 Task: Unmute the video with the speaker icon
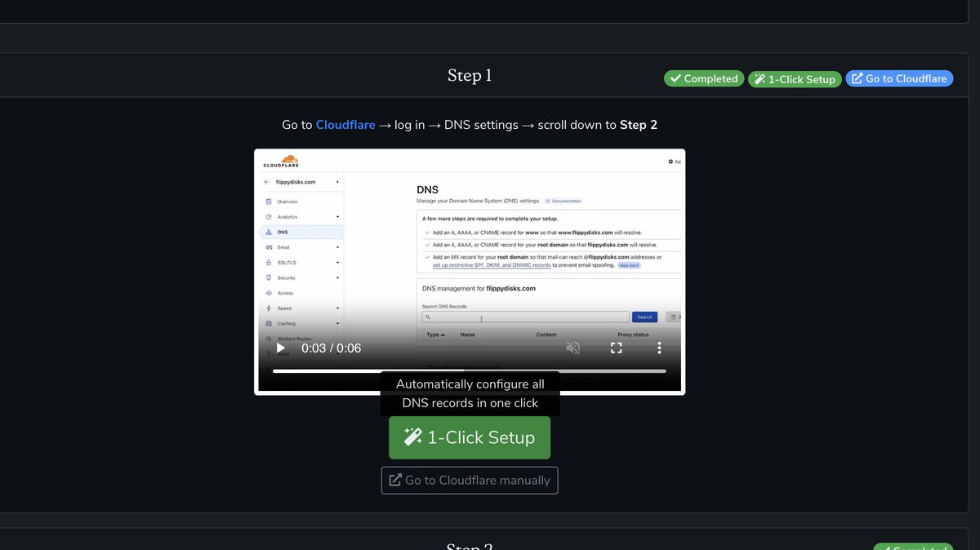[x=573, y=348]
